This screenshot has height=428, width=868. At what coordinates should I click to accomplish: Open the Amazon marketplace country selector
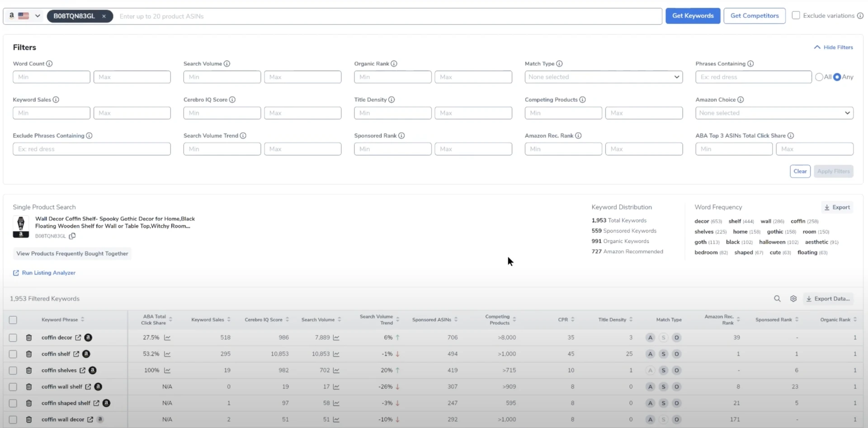click(x=25, y=16)
